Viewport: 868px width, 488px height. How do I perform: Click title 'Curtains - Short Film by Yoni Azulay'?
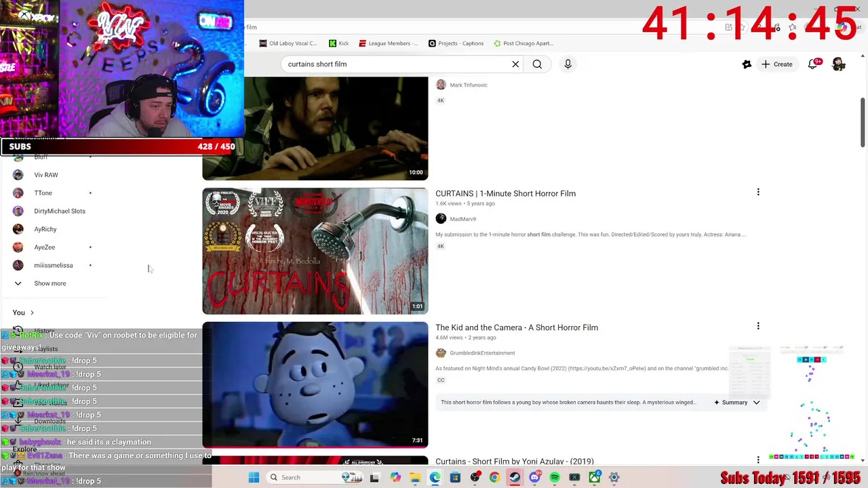tap(514, 462)
